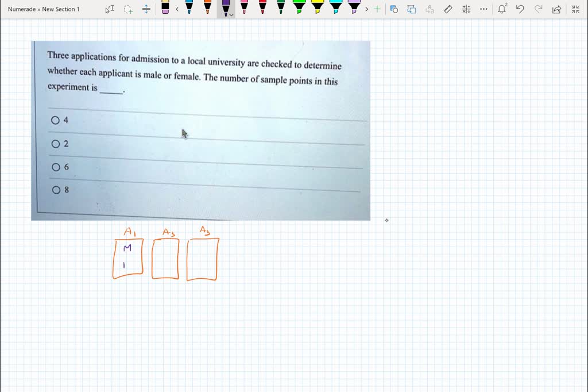588x392 pixels.
Task: Click the Ink to Text tool
Action: pyautogui.click(x=430, y=9)
